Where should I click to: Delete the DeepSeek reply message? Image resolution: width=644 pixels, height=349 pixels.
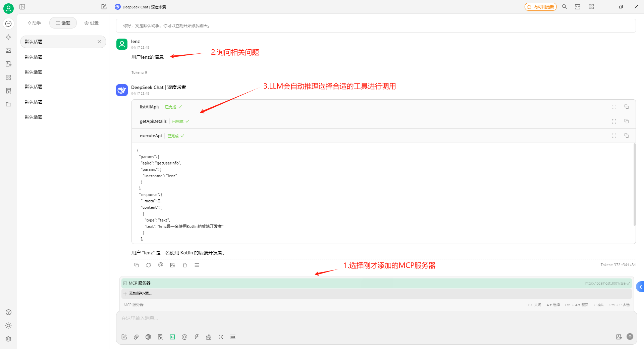coord(185,265)
